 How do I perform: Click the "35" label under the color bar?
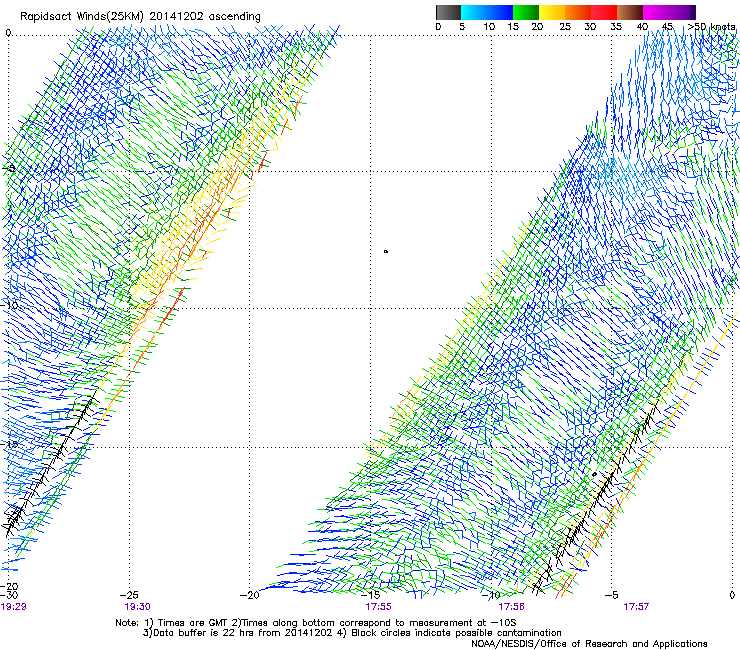[x=616, y=27]
